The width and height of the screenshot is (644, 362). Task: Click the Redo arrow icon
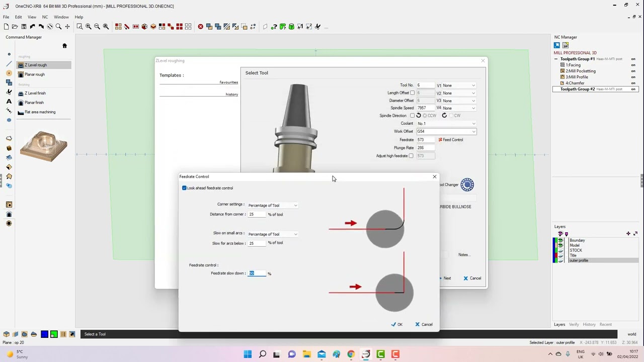(41, 26)
